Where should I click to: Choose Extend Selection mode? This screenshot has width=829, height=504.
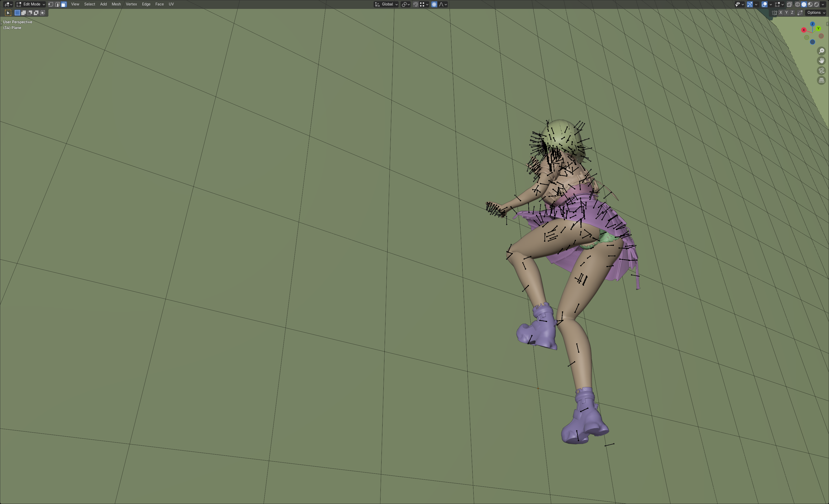click(24, 13)
